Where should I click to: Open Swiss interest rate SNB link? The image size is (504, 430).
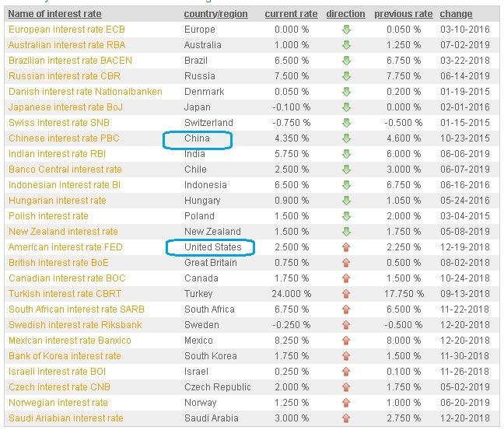click(58, 123)
